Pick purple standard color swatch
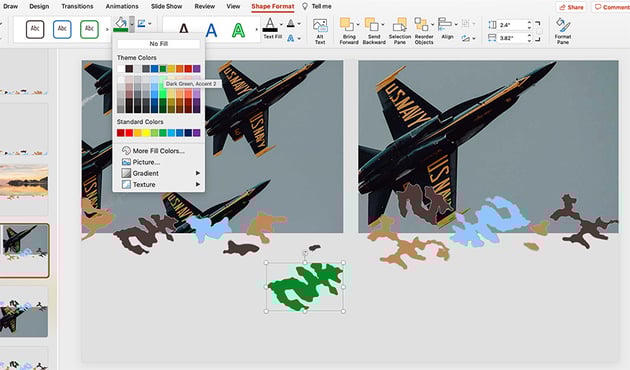630x370 pixels. point(196,133)
